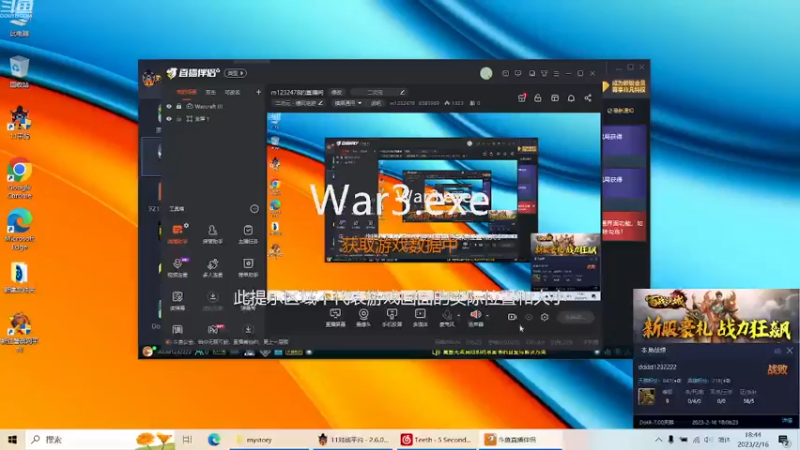Click the taskbar clock showing 2023/2/16

pyautogui.click(x=753, y=440)
